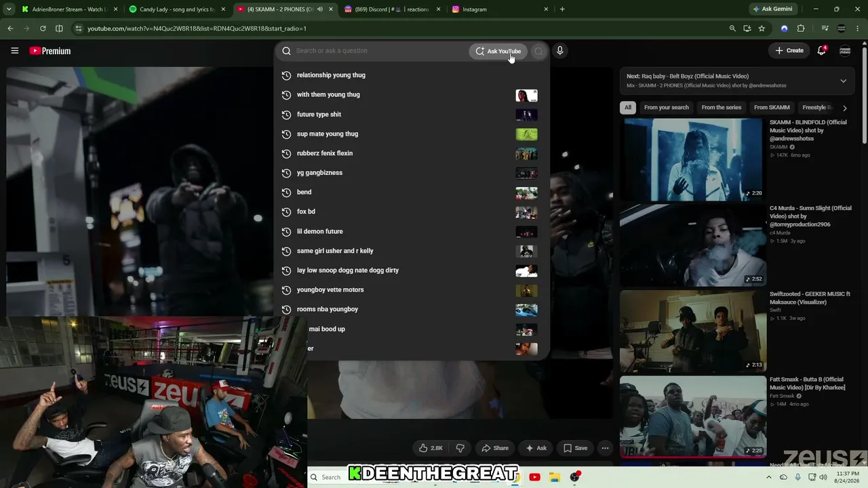The width and height of the screenshot is (868, 488).
Task: Choose suggestion 'lil demon future'
Action: click(x=411, y=231)
